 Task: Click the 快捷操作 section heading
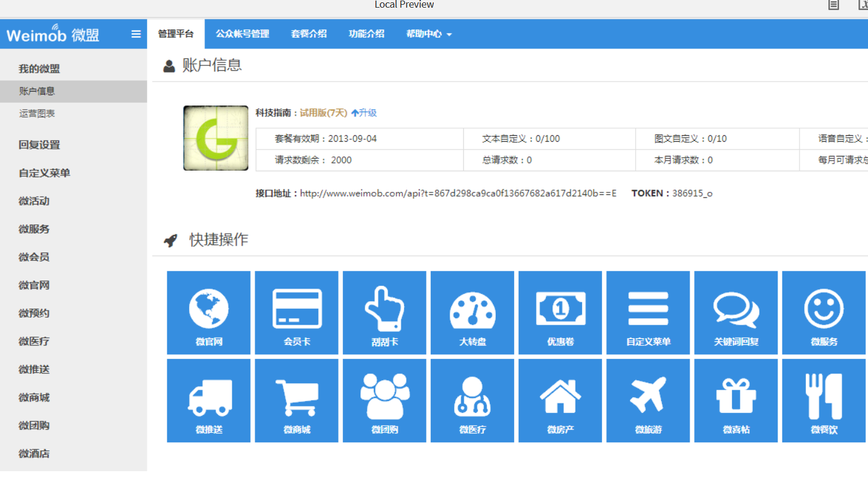(x=219, y=239)
